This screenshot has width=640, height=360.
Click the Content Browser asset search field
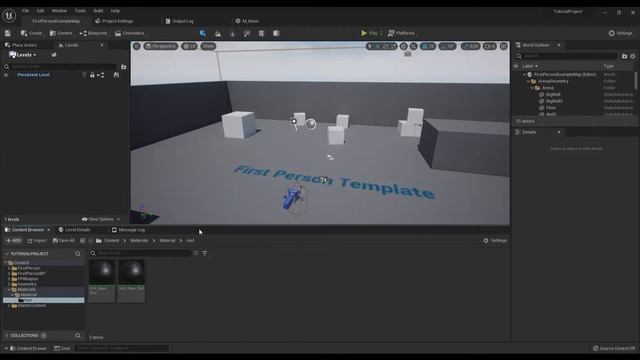point(140,253)
